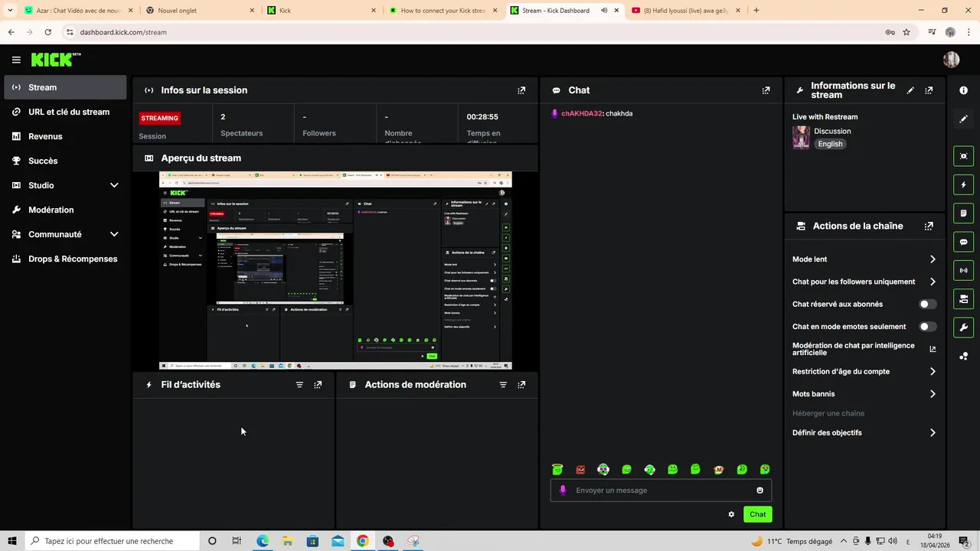The image size is (980, 551).
Task: Click the Kick logo
Action: (55, 60)
